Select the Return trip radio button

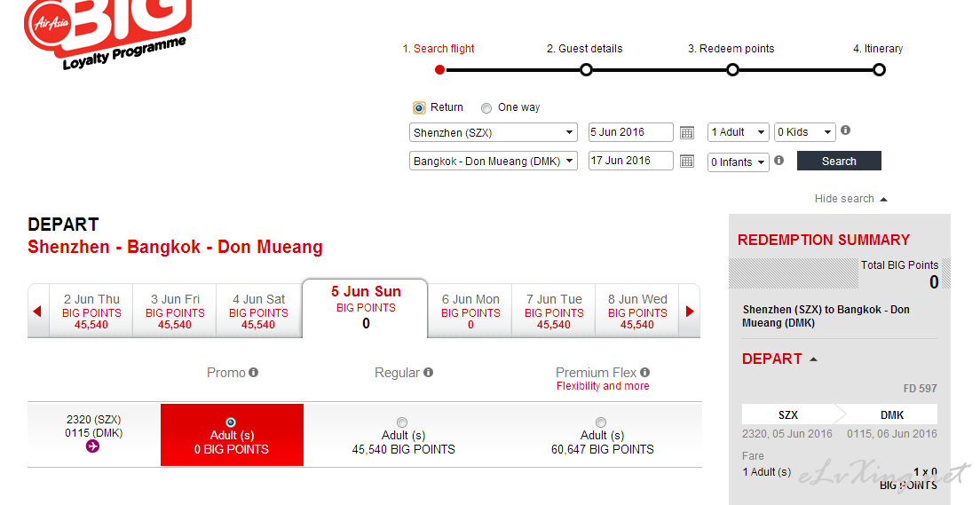pos(419,107)
